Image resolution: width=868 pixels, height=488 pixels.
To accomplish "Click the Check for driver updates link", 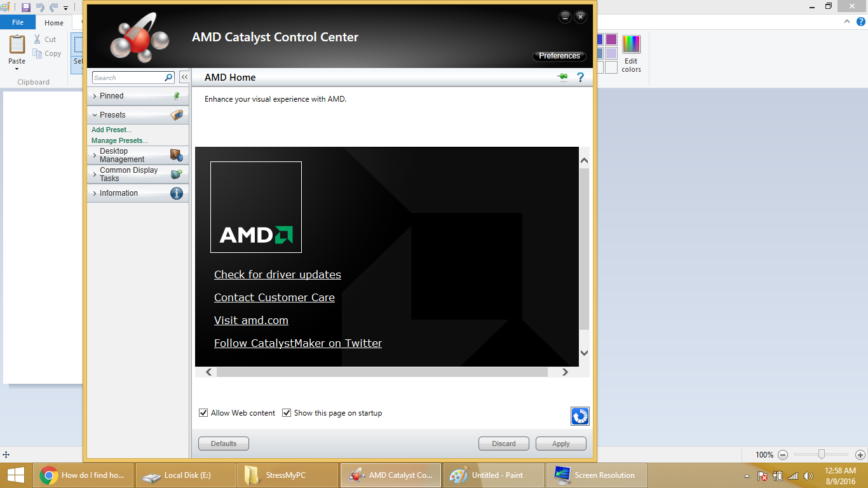I will tap(278, 274).
